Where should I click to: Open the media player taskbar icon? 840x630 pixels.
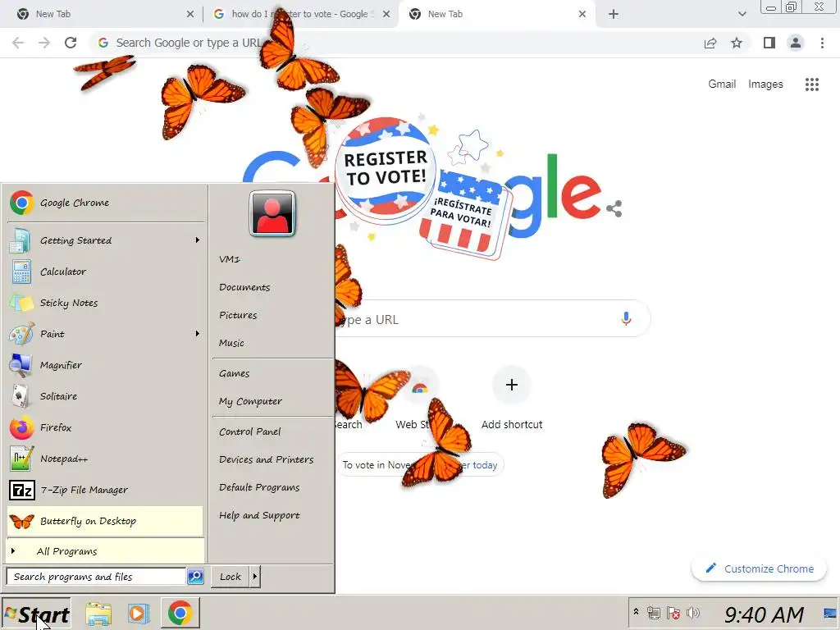pyautogui.click(x=139, y=614)
